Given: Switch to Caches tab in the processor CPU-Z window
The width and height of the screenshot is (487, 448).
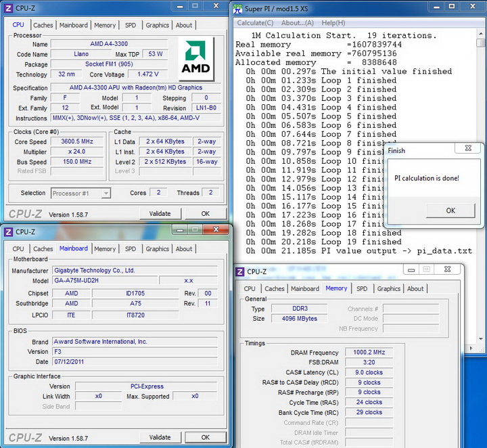Looking at the screenshot, I should pos(43,25).
